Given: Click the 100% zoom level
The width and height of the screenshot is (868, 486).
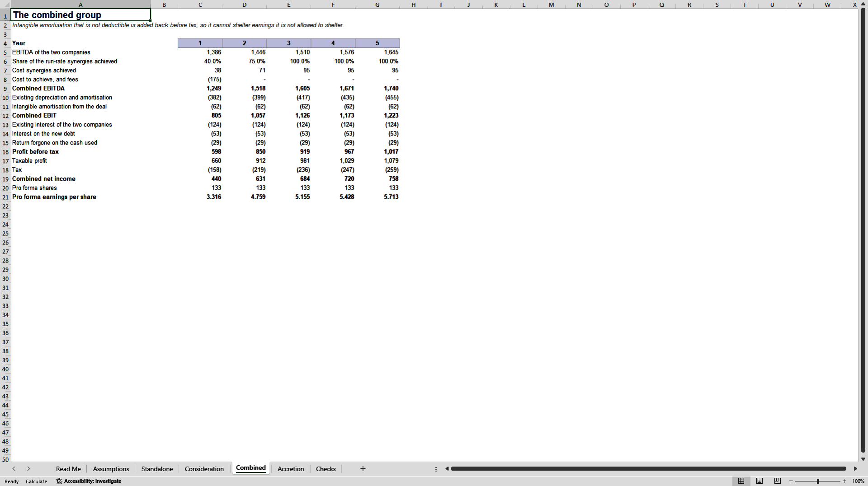Looking at the screenshot, I should coord(858,481).
